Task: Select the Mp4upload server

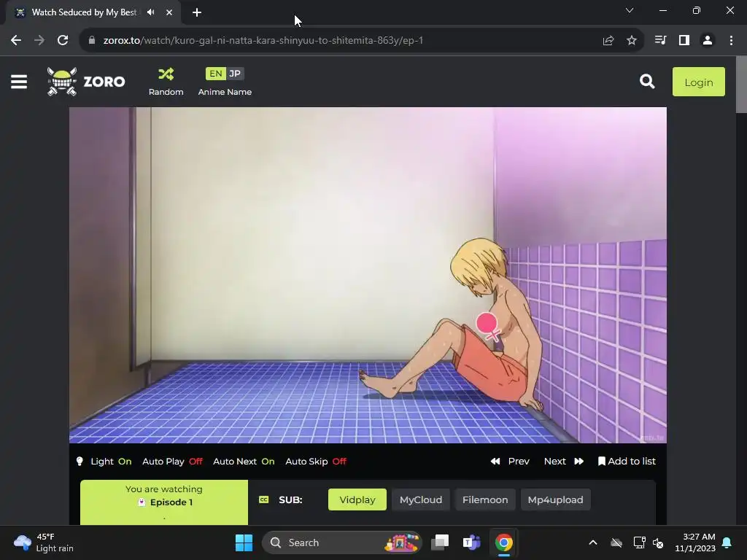Action: pyautogui.click(x=555, y=499)
